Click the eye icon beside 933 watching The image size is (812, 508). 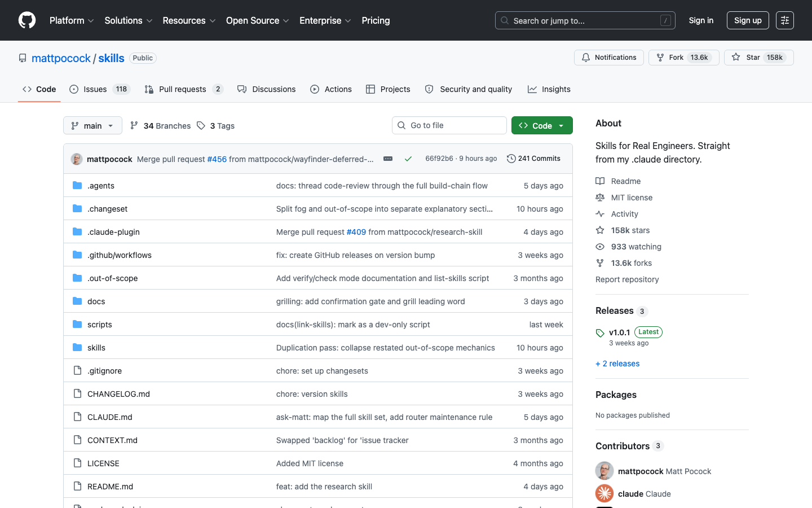600,247
